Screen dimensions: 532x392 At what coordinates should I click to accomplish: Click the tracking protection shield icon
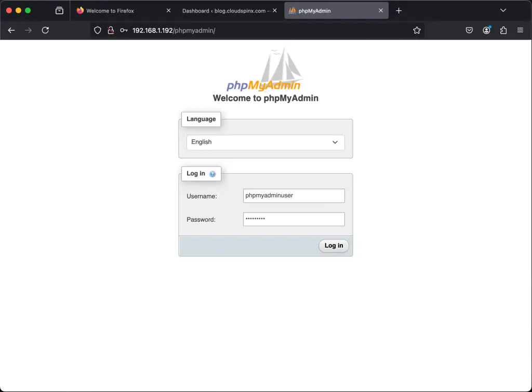point(97,30)
